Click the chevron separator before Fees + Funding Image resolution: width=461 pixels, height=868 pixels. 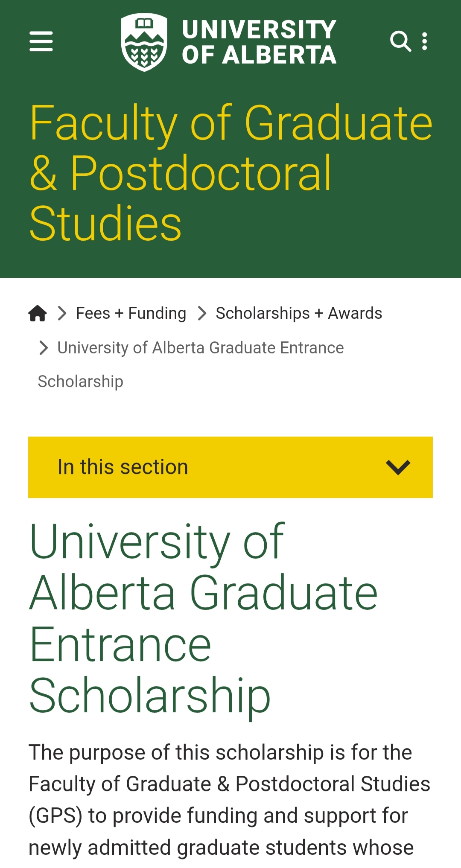tap(62, 313)
